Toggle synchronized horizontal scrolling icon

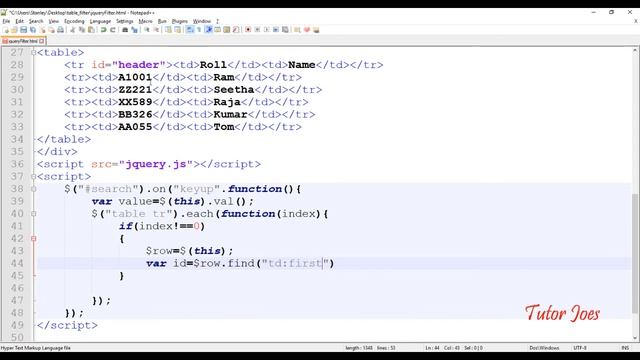click(177, 30)
